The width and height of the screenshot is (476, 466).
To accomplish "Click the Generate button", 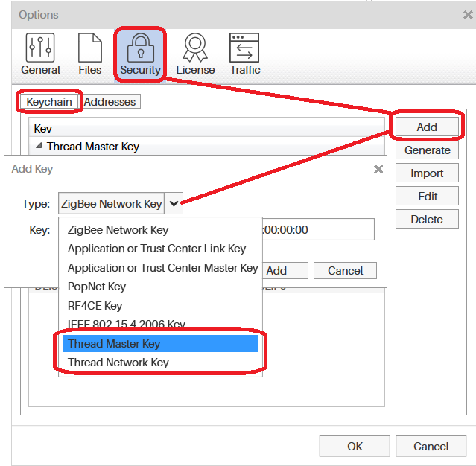I will 427,150.
